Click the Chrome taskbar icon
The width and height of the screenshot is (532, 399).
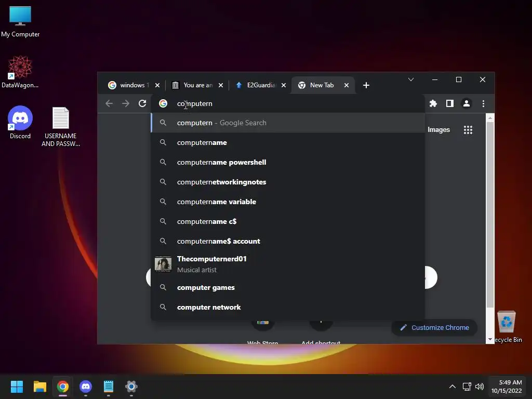pos(63,387)
